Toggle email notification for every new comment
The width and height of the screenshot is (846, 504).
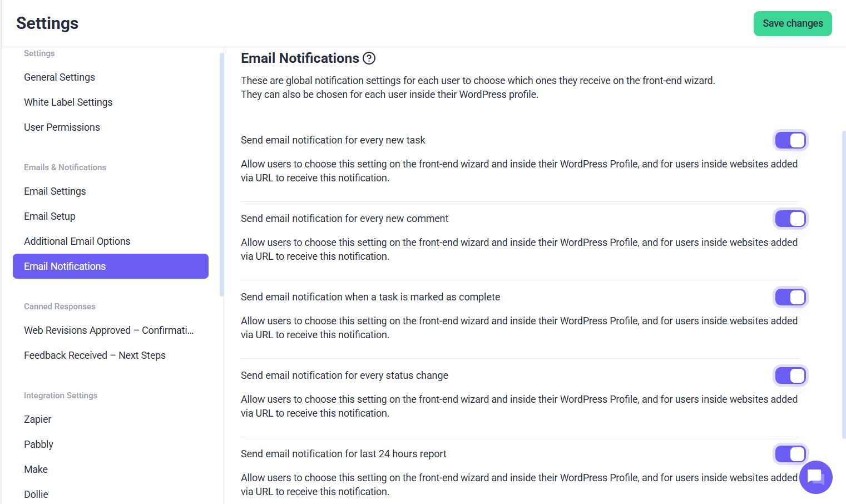(790, 219)
